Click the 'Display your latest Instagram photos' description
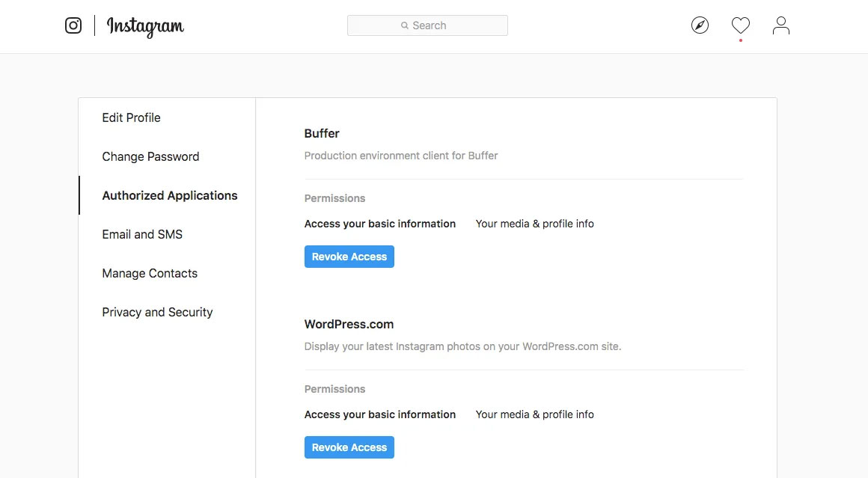The width and height of the screenshot is (868, 478). (x=462, y=347)
